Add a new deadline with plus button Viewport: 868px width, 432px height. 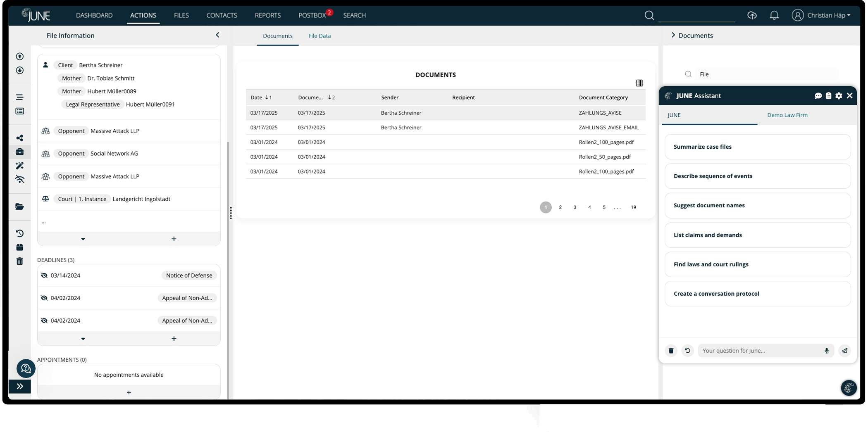pyautogui.click(x=174, y=339)
